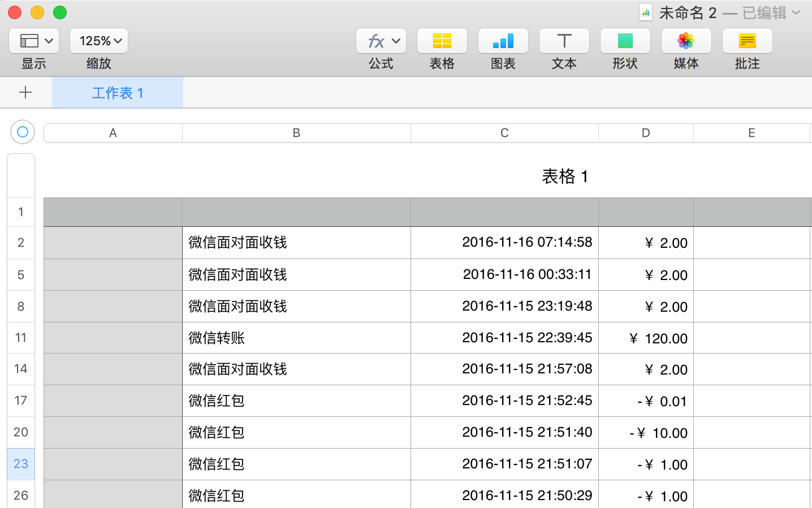Image resolution: width=812 pixels, height=508 pixels.
Task: Select column C header
Action: pyautogui.click(x=504, y=133)
